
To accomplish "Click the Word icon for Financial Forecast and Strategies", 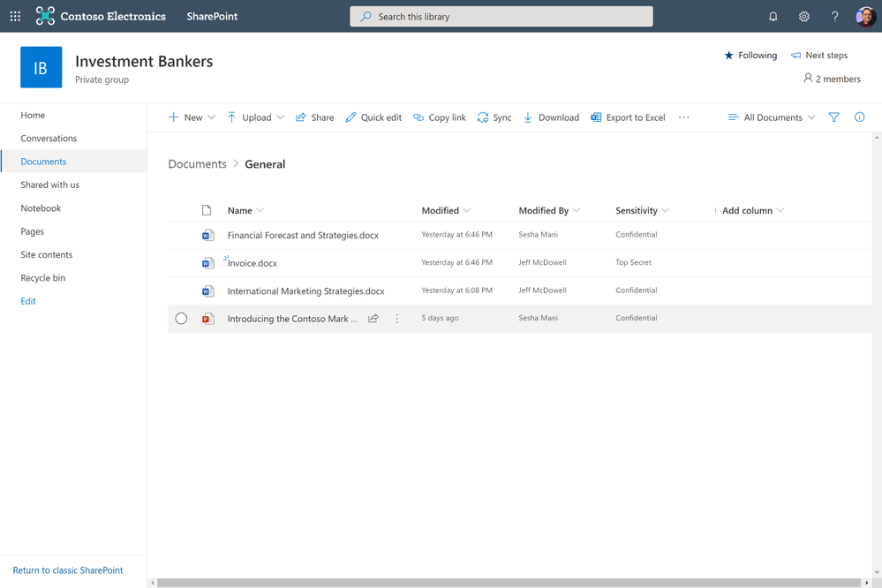I will [208, 235].
